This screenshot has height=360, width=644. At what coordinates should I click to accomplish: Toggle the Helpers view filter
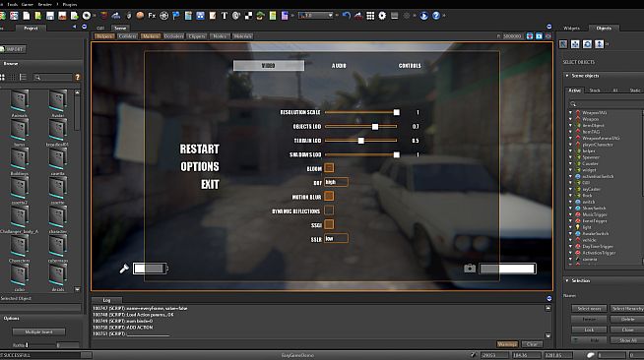click(x=104, y=36)
